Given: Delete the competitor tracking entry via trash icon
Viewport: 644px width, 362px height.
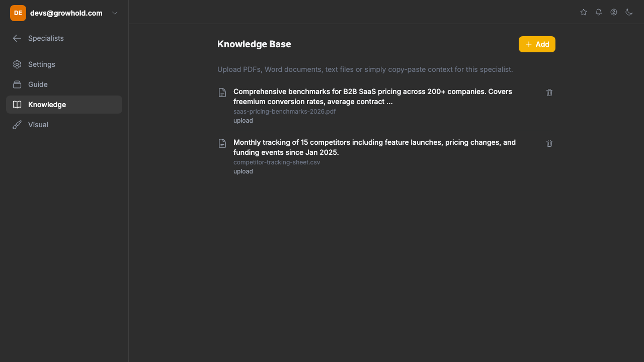Looking at the screenshot, I should pos(549,143).
